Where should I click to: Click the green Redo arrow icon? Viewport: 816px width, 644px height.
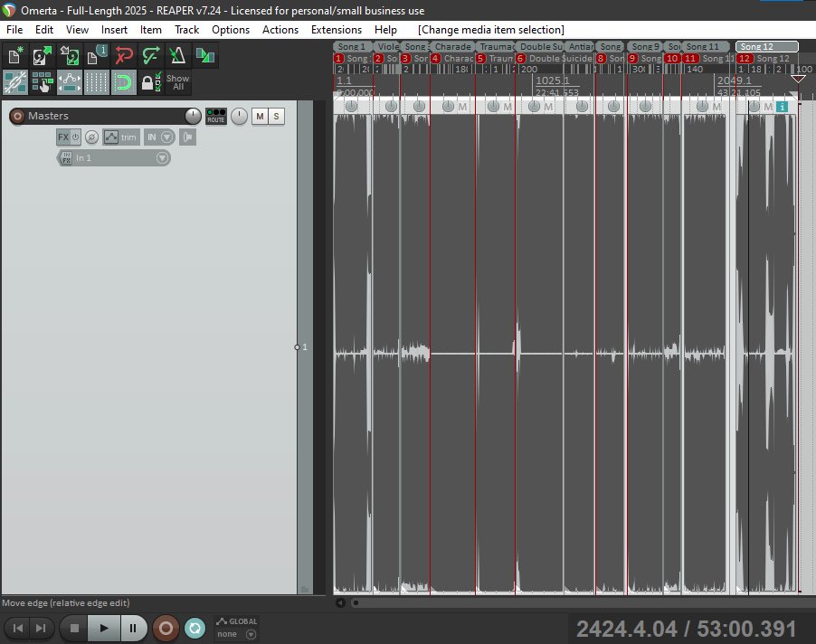click(150, 56)
